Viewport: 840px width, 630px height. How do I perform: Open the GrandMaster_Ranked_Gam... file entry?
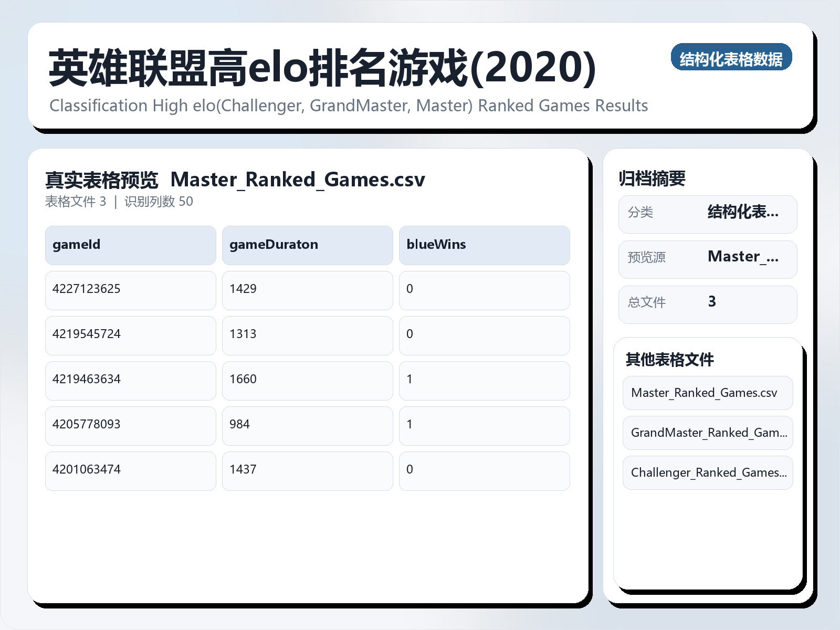click(x=707, y=433)
